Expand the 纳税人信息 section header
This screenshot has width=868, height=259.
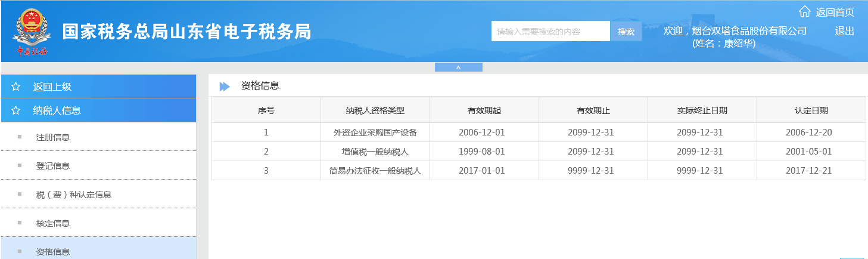57,110
